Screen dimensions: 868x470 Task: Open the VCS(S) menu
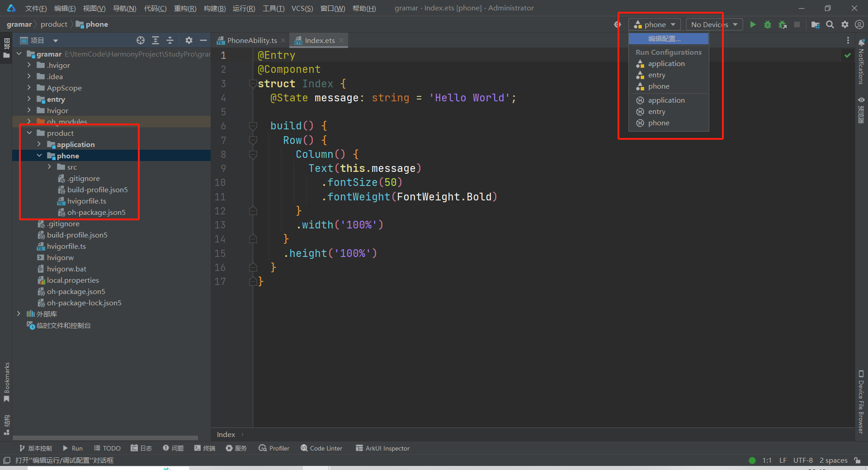click(x=302, y=8)
